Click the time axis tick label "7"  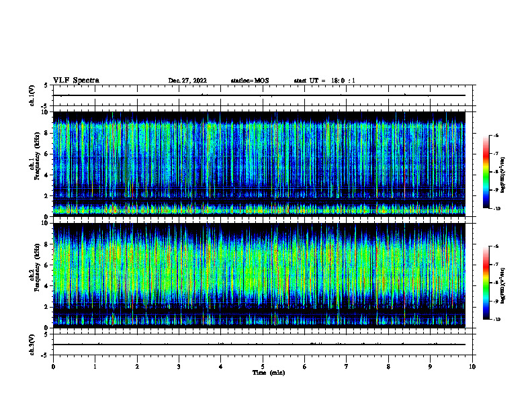point(347,367)
